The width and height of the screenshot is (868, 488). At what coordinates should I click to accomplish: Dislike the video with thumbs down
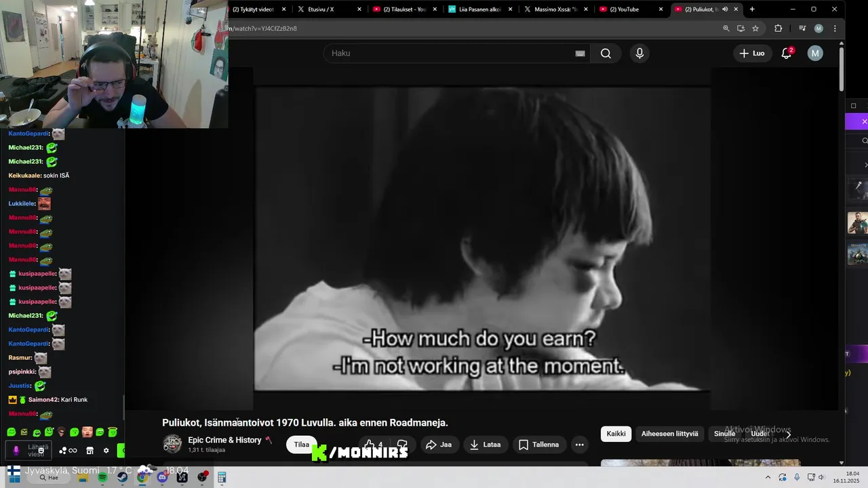402,445
